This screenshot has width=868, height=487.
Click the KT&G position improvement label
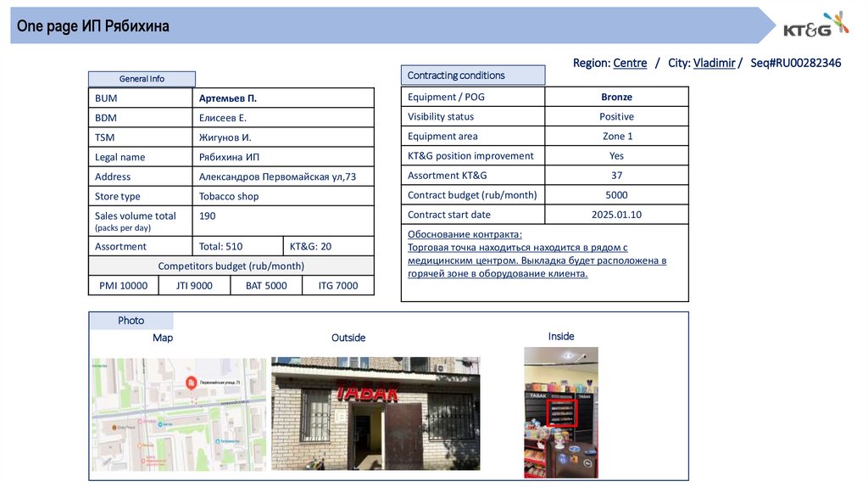pyautogui.click(x=470, y=155)
